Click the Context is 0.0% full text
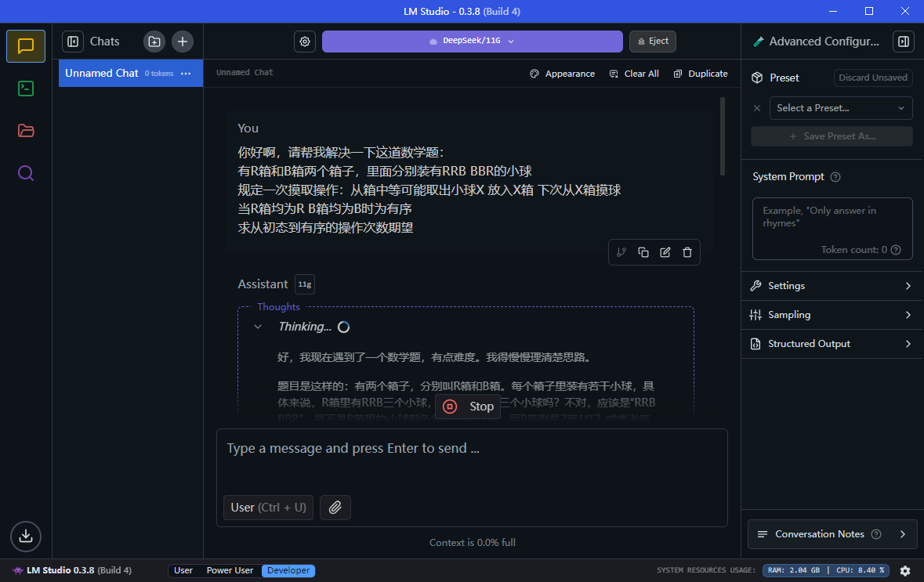 point(473,543)
